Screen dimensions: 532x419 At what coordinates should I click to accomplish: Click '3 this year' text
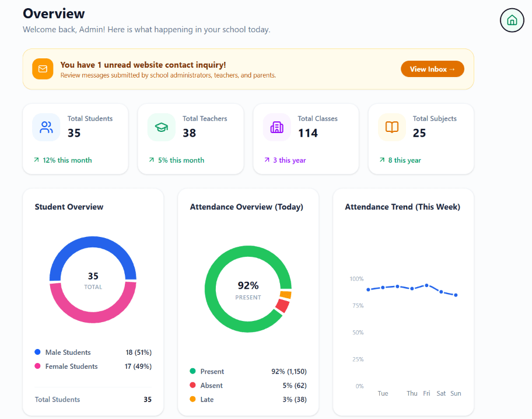[289, 160]
